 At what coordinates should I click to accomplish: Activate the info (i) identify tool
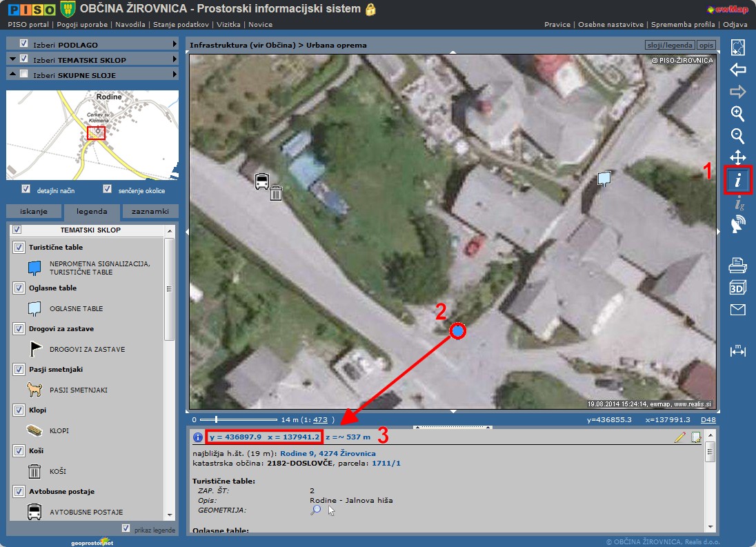[737, 180]
